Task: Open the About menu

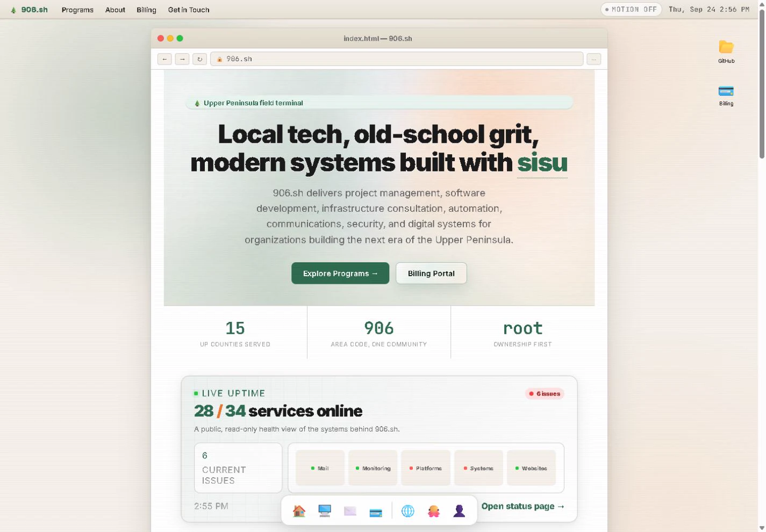Action: tap(115, 10)
